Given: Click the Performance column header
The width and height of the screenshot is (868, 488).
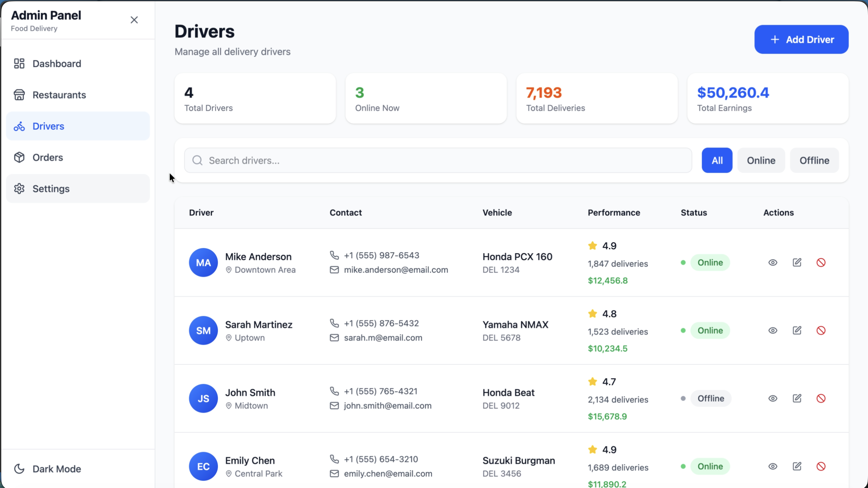Looking at the screenshot, I should [614, 212].
